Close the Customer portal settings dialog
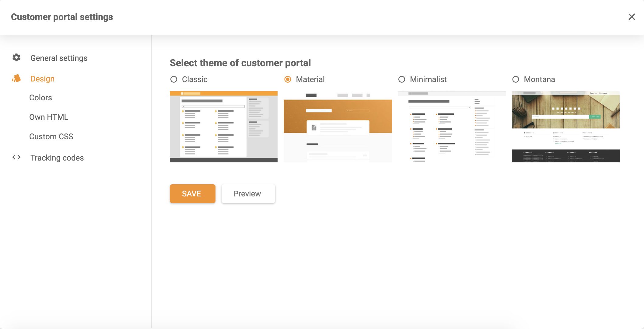 pyautogui.click(x=632, y=17)
